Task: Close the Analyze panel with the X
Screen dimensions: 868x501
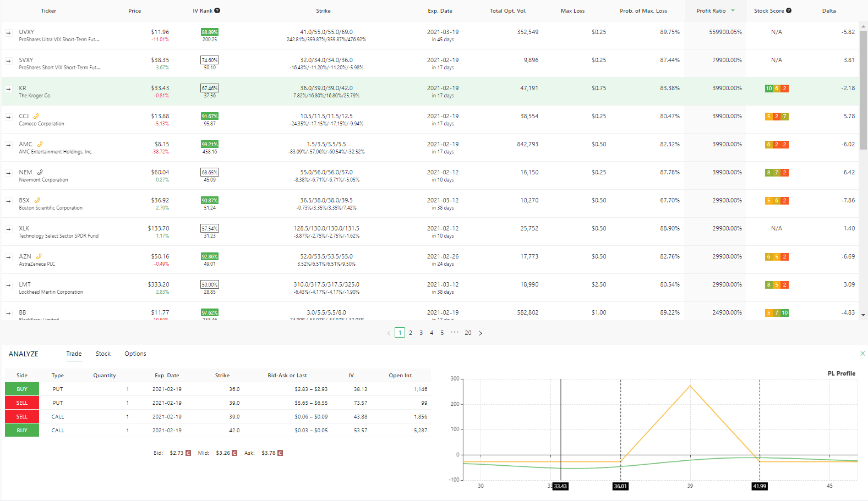Action: (x=862, y=354)
